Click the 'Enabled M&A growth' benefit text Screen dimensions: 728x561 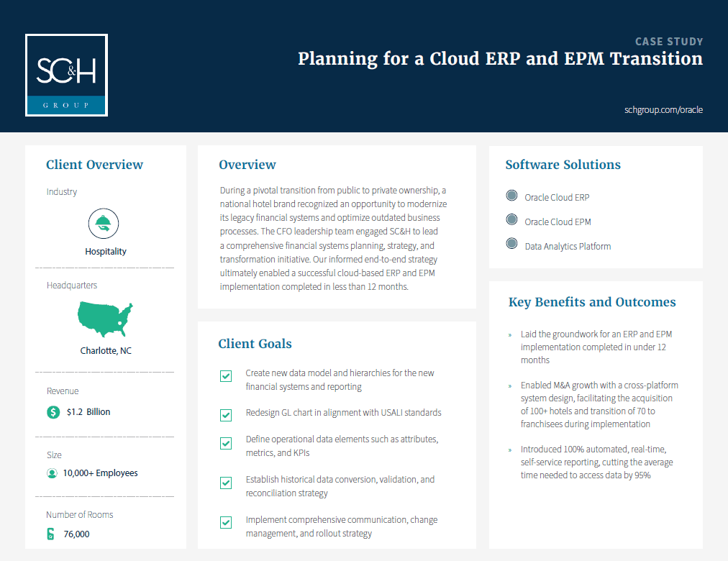(x=599, y=405)
